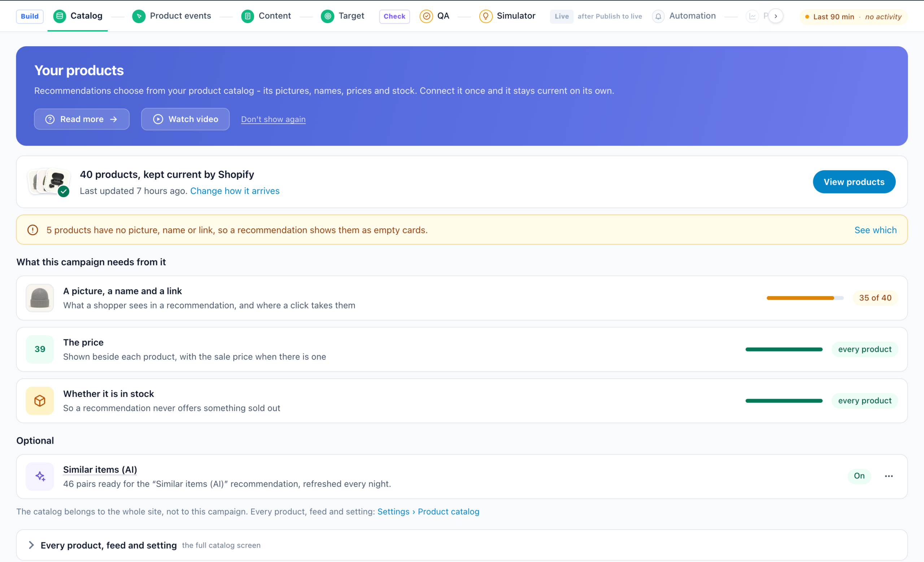Click the Automation bell icon
Image resolution: width=924 pixels, height=562 pixels.
658,16
